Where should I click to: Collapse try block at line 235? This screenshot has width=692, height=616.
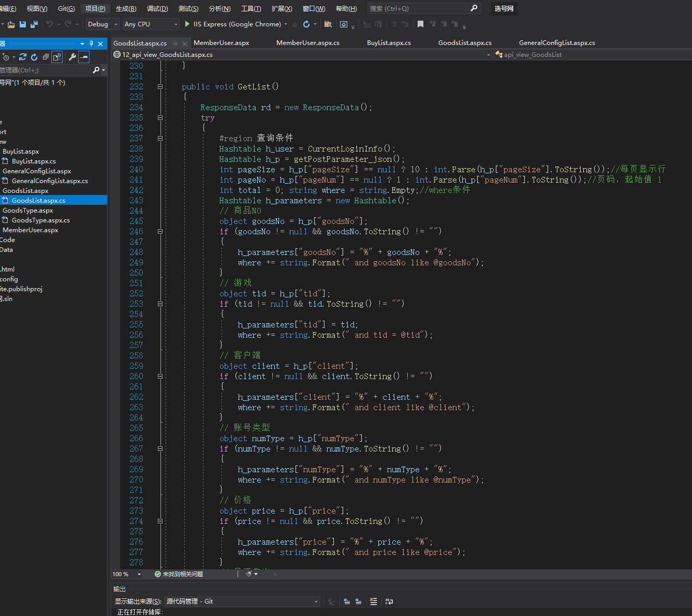pos(160,118)
